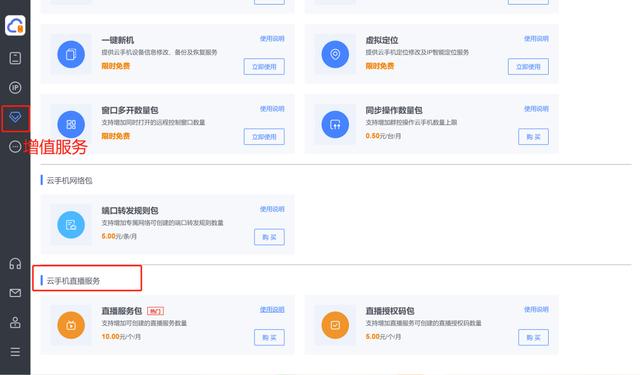Open 使用说明 for 窗口多开数量包
This screenshot has height=375, width=640.
pyautogui.click(x=272, y=109)
